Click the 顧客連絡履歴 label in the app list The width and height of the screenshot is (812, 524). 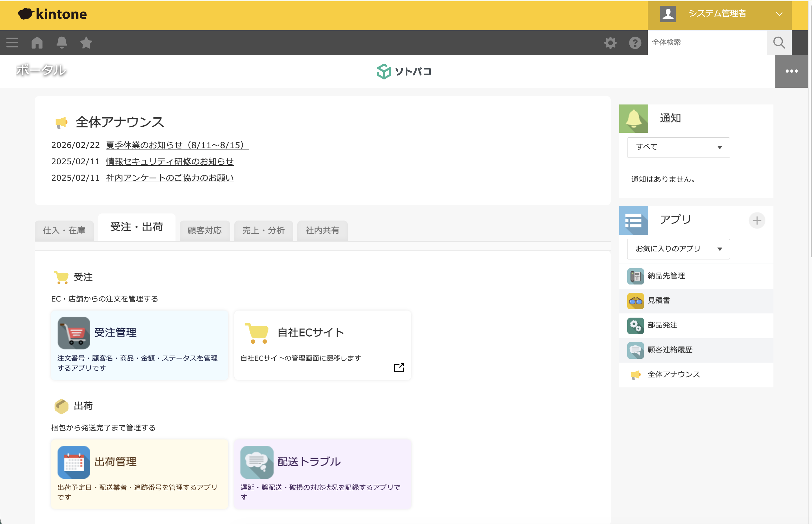coord(670,350)
